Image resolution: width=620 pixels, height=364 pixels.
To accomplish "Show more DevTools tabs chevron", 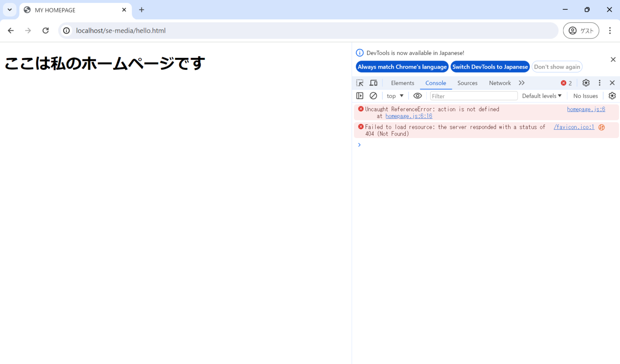I will coord(522,83).
